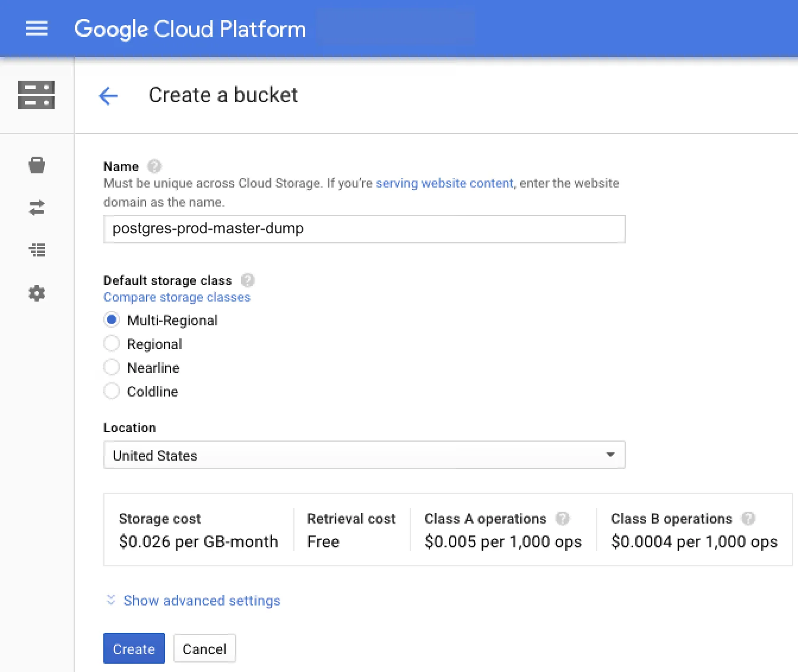Viewport: 798px width, 672px height.
Task: Open the Settings gear in sidebar
Action: click(37, 293)
